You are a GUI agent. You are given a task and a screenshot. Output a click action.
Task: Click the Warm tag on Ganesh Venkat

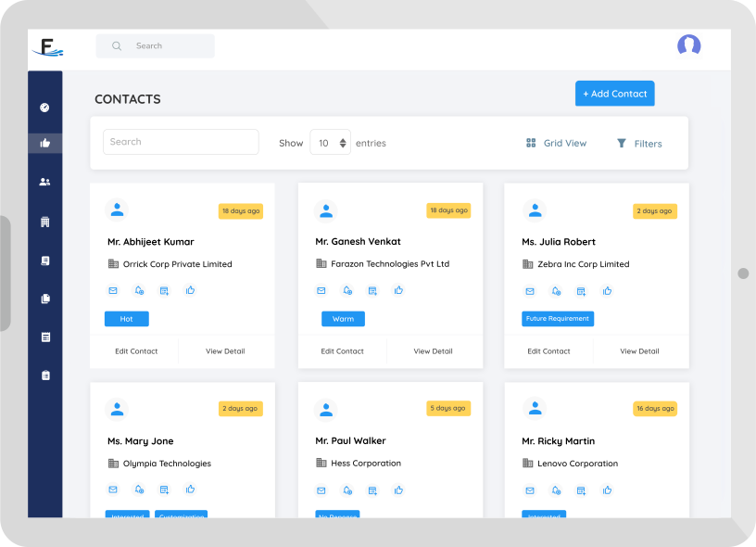click(343, 319)
